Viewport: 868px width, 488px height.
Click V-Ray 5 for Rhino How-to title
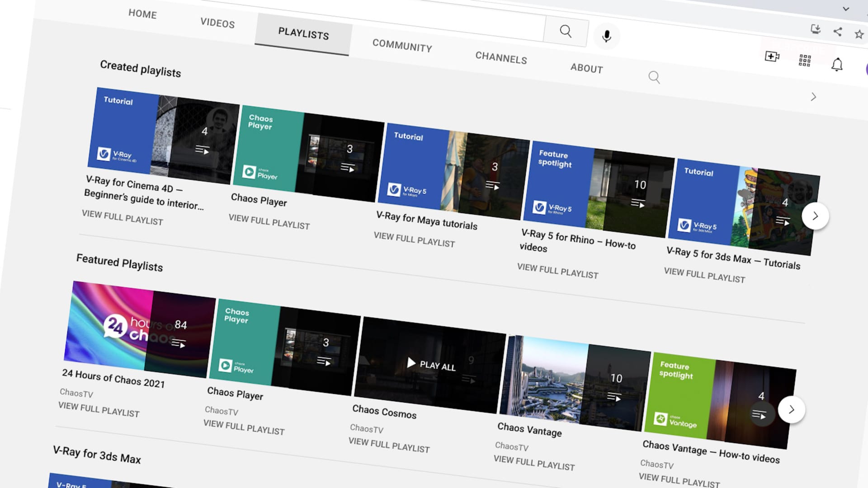point(578,241)
